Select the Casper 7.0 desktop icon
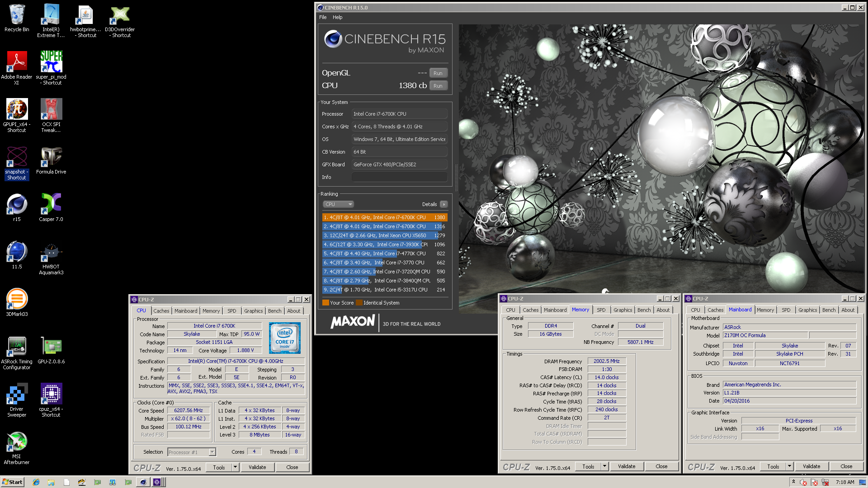Viewport: 868px width, 488px height. [x=51, y=207]
